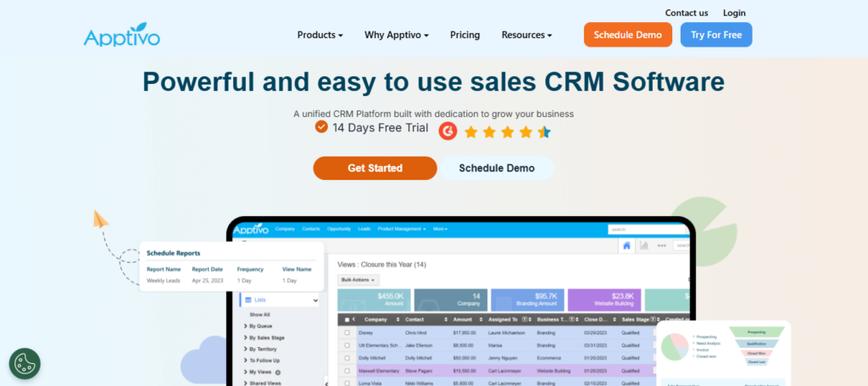This screenshot has height=386, width=868.
Task: Click the Login link
Action: coord(734,13)
